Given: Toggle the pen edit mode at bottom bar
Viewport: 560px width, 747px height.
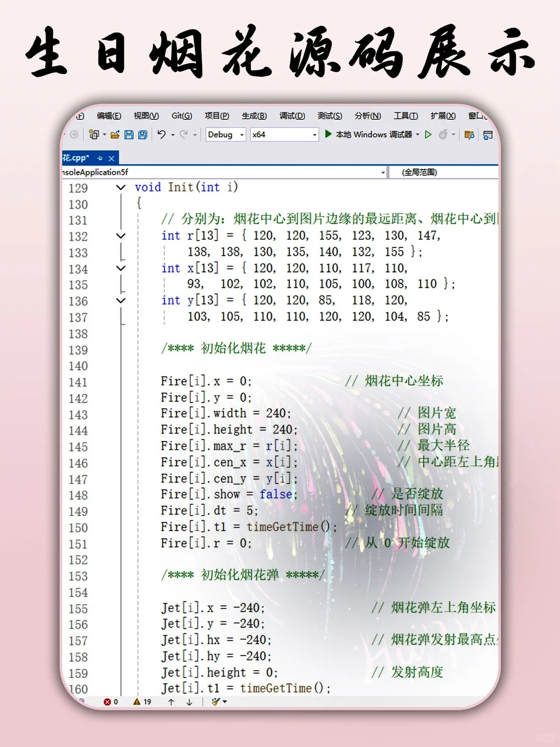Looking at the screenshot, I should pyautogui.click(x=216, y=701).
